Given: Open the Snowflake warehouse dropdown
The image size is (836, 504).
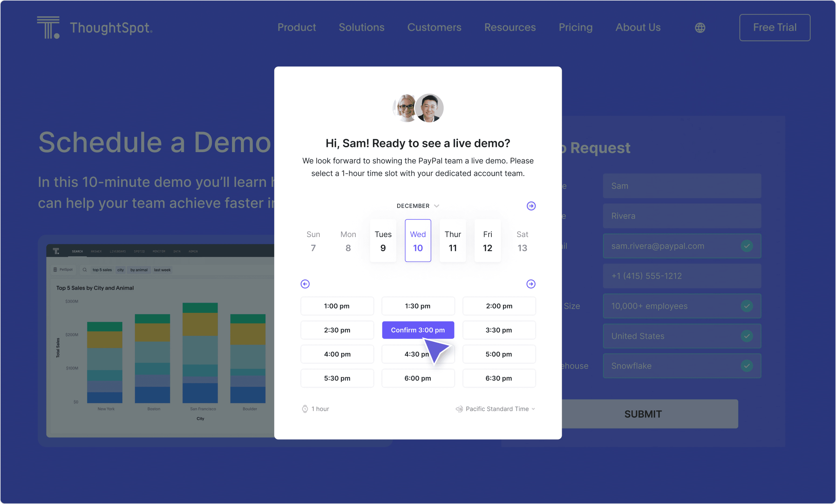Looking at the screenshot, I should tap(682, 366).
